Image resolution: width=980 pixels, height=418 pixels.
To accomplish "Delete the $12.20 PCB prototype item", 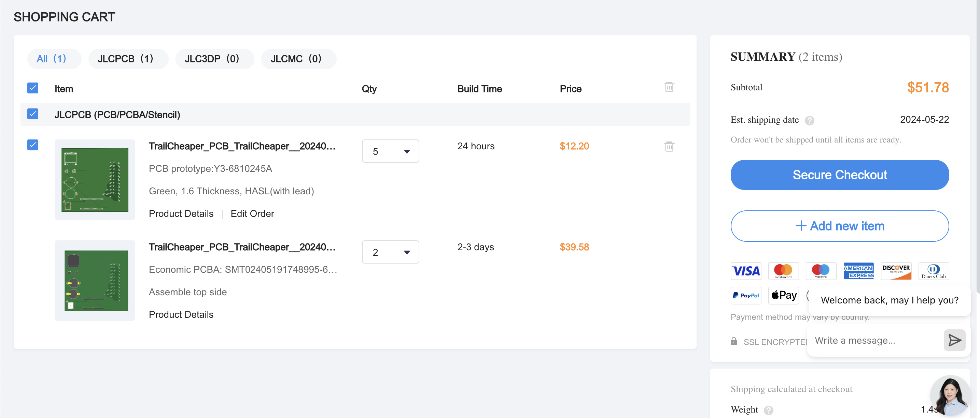I will tap(669, 146).
